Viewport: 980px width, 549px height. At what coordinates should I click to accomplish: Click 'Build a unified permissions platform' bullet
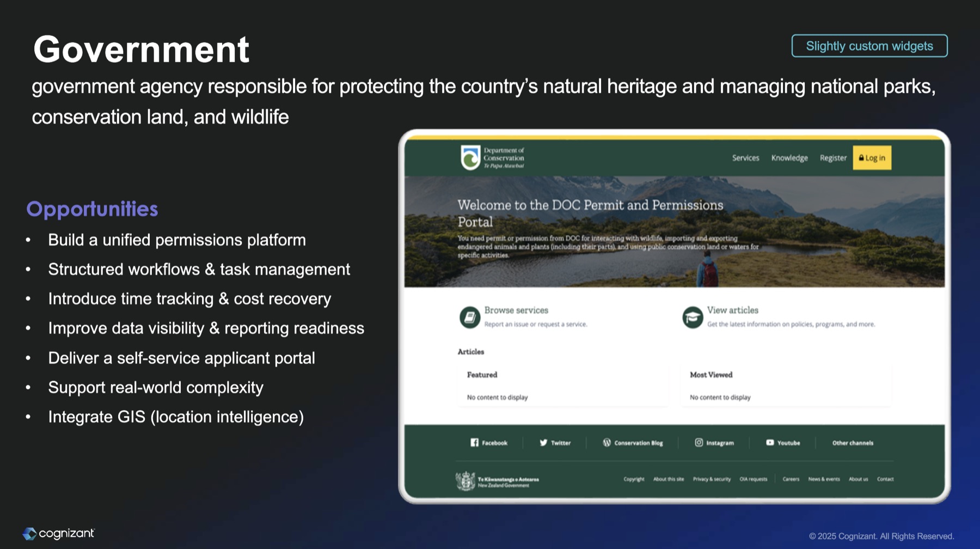[177, 240]
